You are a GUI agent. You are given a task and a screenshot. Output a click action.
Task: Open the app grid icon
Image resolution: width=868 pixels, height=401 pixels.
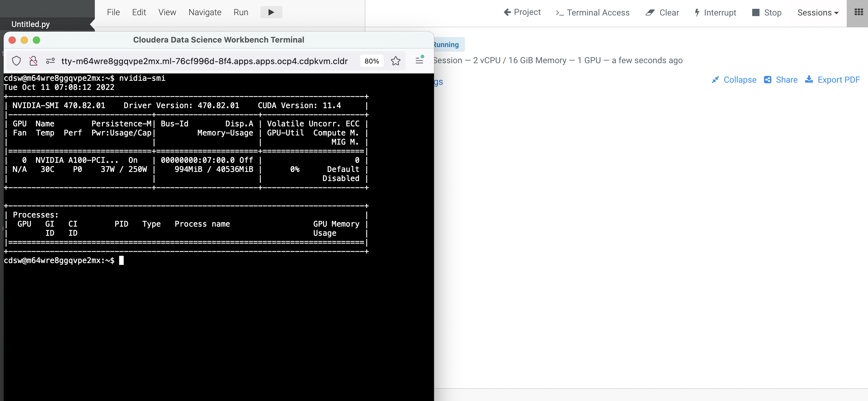859,12
